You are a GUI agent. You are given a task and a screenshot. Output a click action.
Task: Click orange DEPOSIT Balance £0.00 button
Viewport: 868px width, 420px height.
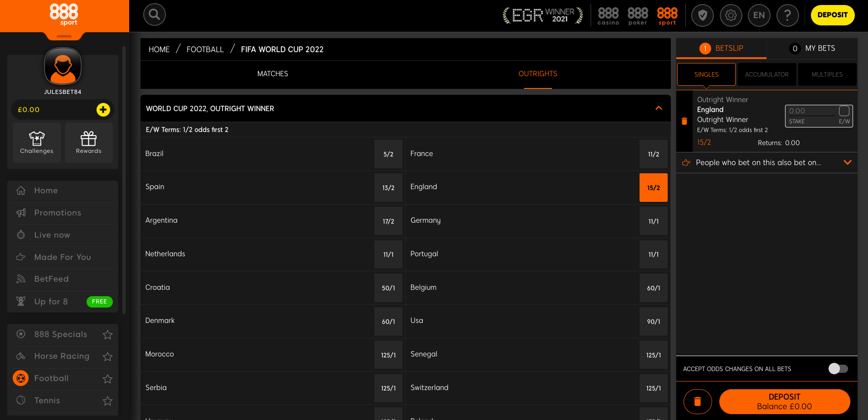pyautogui.click(x=785, y=401)
